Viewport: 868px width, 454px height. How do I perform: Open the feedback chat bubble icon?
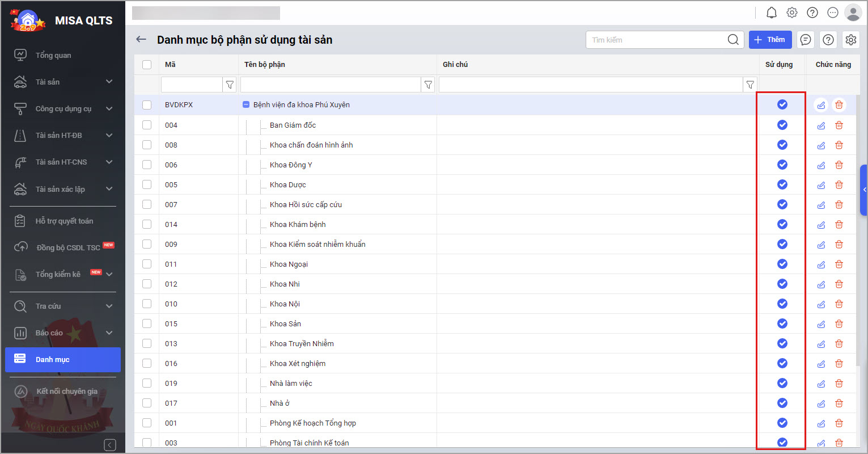point(806,40)
